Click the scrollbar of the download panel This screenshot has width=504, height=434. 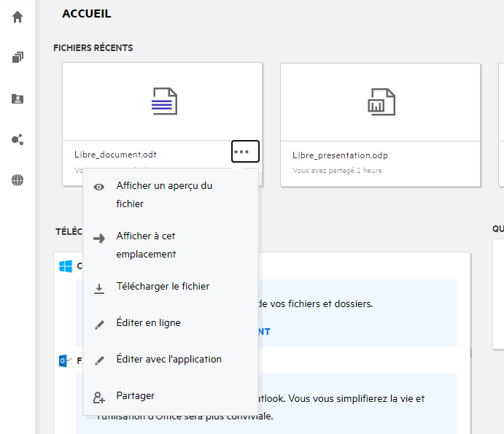click(x=471, y=353)
